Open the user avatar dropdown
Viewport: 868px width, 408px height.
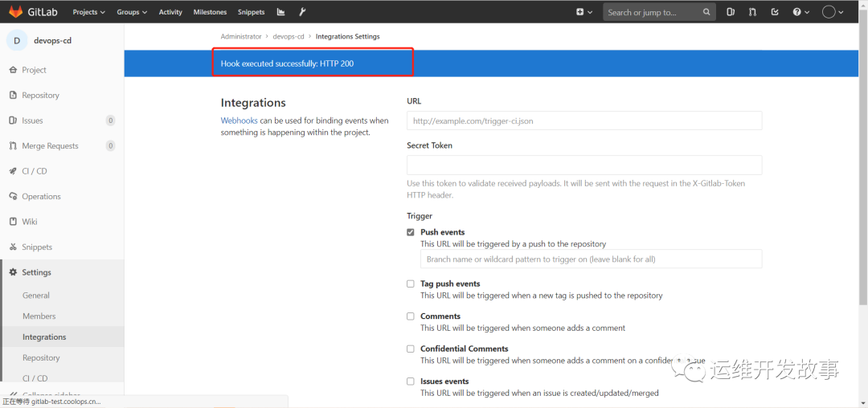[833, 11]
